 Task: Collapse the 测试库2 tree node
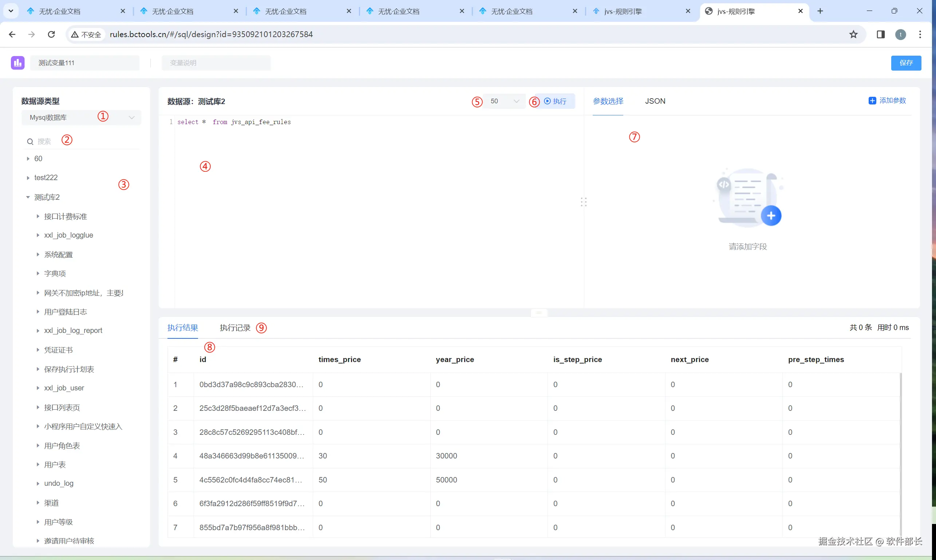click(x=28, y=197)
